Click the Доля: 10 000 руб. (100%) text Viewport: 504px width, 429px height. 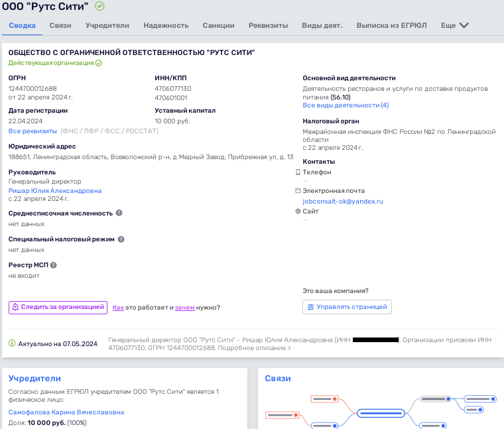[x=48, y=423]
